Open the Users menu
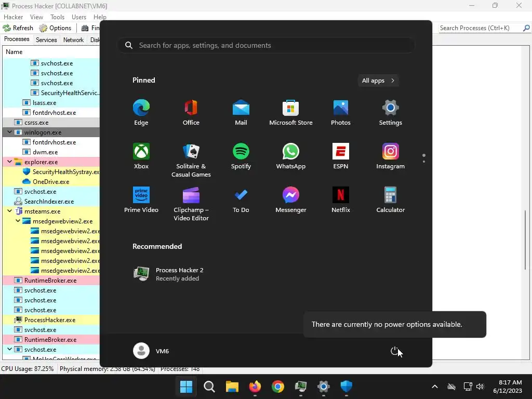Viewport: 532px width, 399px height. click(79, 17)
